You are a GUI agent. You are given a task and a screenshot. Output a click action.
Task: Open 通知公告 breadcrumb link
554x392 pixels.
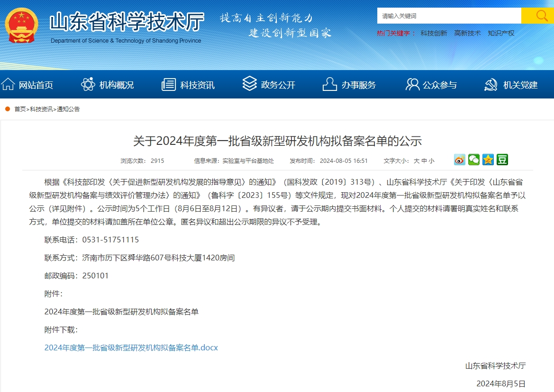69,108
